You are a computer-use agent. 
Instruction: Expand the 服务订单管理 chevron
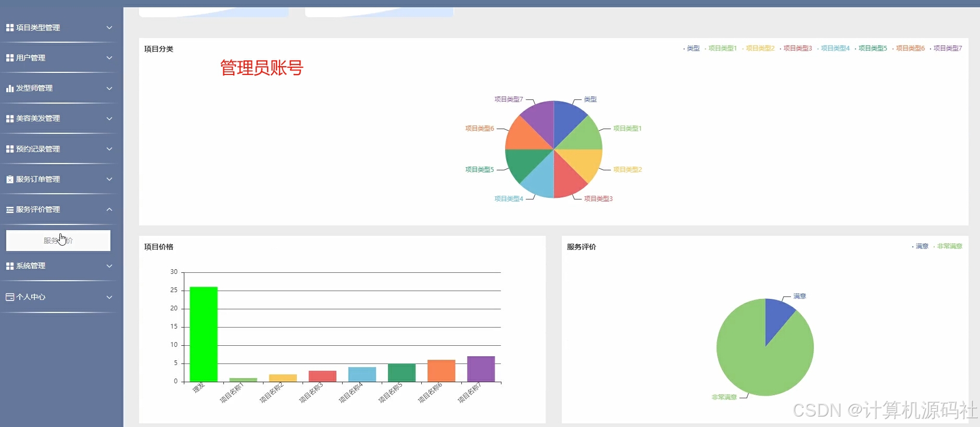[x=109, y=179]
